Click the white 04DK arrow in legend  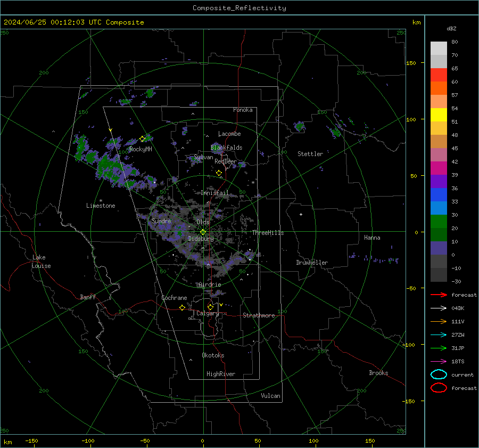pos(439,308)
